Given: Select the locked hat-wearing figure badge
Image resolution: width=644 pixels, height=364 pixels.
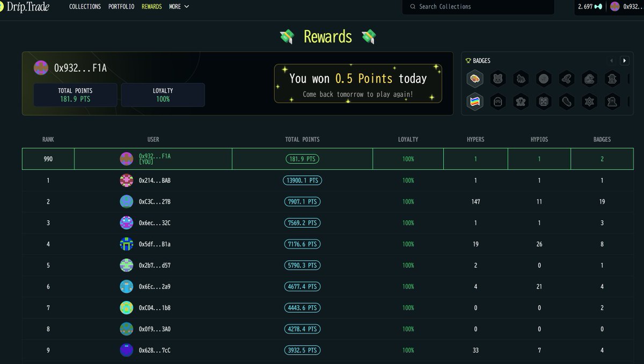Looking at the screenshot, I should (612, 78).
